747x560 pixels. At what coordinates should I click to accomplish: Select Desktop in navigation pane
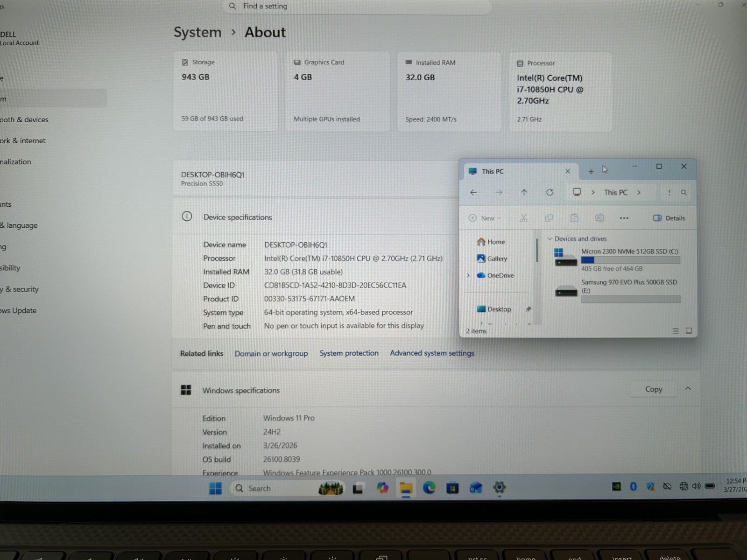(494, 309)
